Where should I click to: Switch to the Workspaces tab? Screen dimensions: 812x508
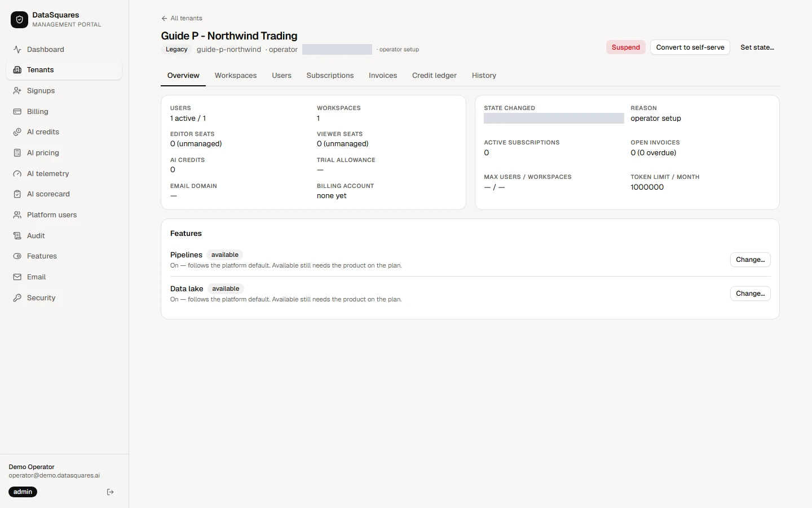pos(236,76)
